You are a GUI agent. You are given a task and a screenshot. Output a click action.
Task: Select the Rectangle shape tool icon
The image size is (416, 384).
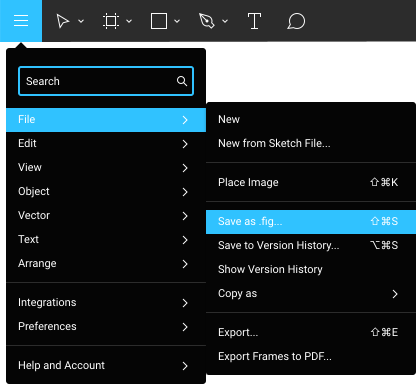pos(159,21)
